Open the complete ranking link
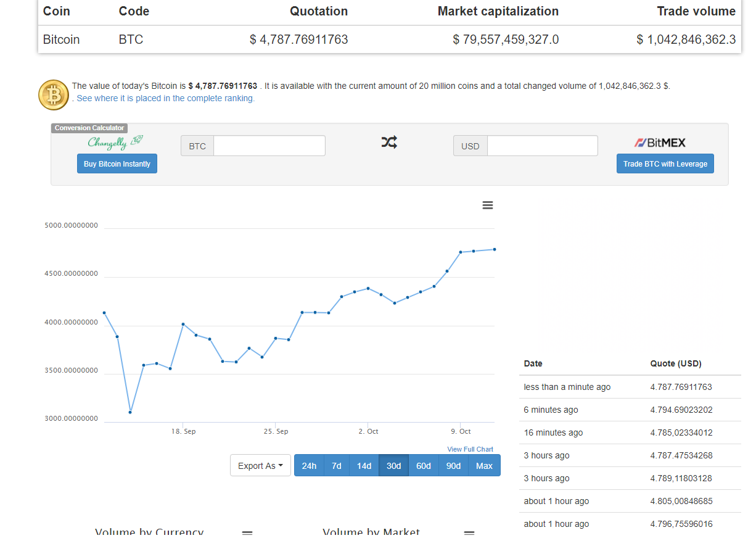 [x=165, y=98]
